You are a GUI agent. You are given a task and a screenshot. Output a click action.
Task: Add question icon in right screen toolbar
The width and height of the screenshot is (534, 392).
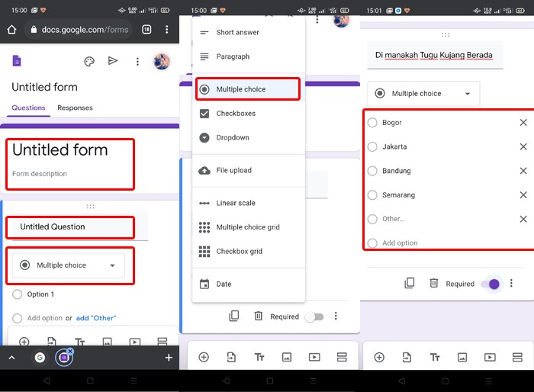click(x=379, y=357)
